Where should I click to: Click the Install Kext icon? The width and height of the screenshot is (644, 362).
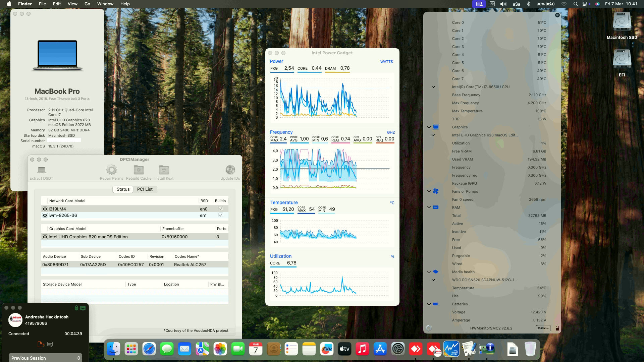(x=164, y=170)
